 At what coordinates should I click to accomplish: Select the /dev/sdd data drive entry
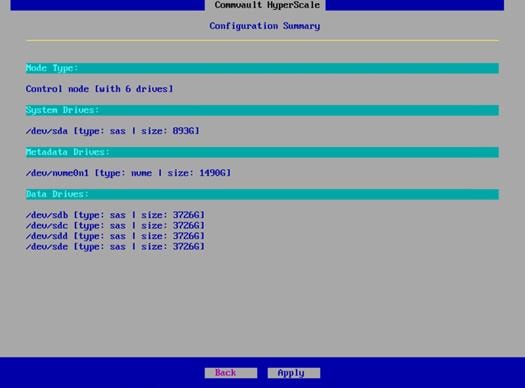(x=116, y=236)
